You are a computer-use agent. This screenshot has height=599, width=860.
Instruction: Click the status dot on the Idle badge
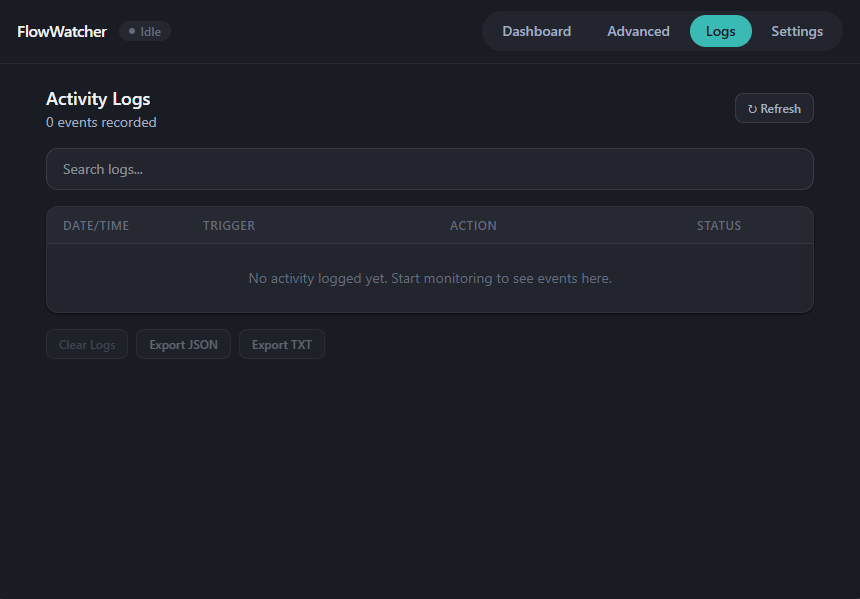(x=130, y=31)
